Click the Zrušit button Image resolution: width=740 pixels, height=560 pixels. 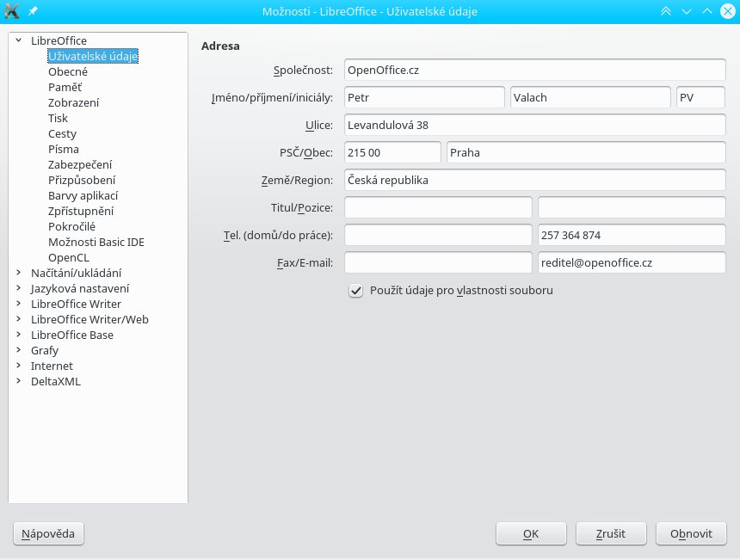(611, 533)
